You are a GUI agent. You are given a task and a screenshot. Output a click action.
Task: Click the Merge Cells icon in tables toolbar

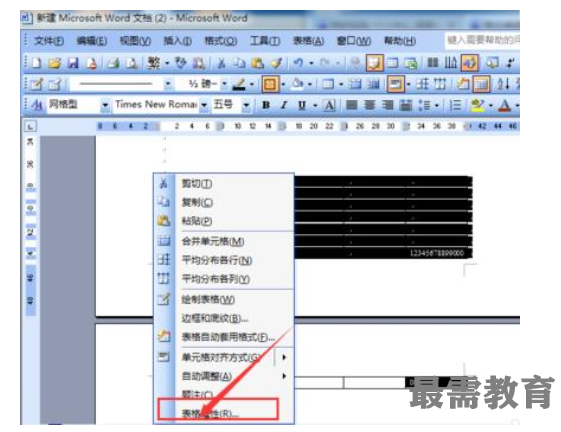tap(355, 84)
